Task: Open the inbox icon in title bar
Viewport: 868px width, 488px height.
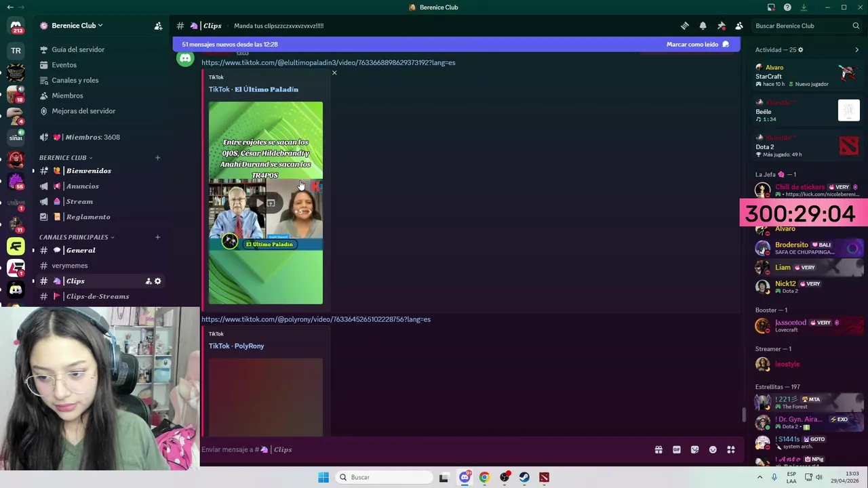Action: (x=771, y=7)
